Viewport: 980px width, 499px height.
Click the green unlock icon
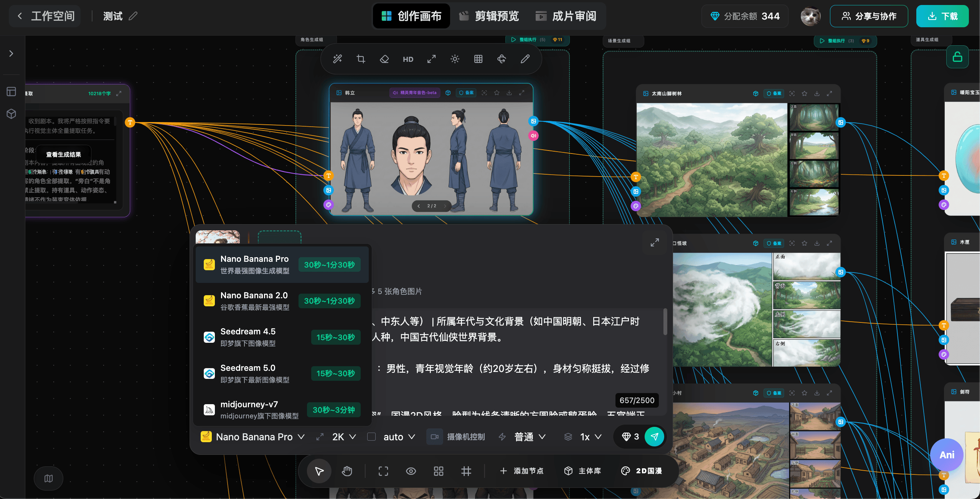[x=957, y=57]
